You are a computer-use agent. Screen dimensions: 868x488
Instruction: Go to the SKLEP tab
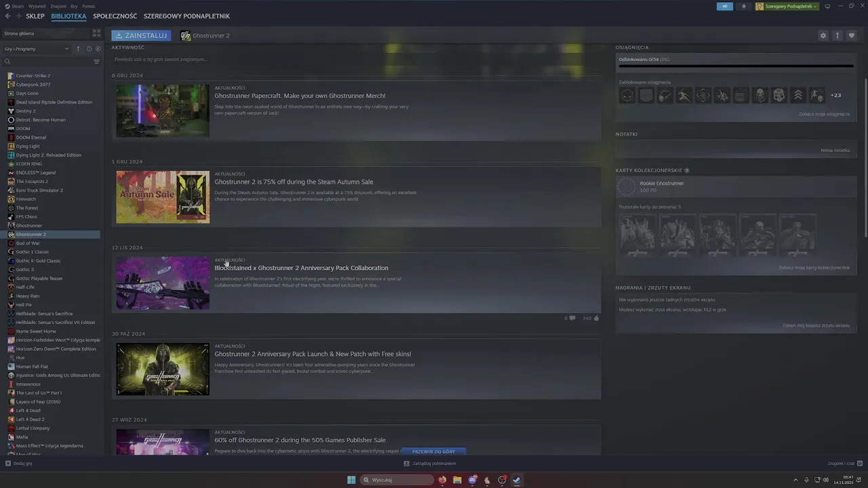tap(35, 16)
